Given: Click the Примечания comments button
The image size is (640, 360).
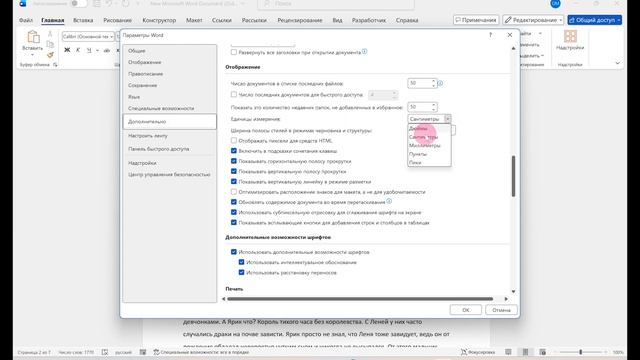Looking at the screenshot, I should (x=476, y=20).
